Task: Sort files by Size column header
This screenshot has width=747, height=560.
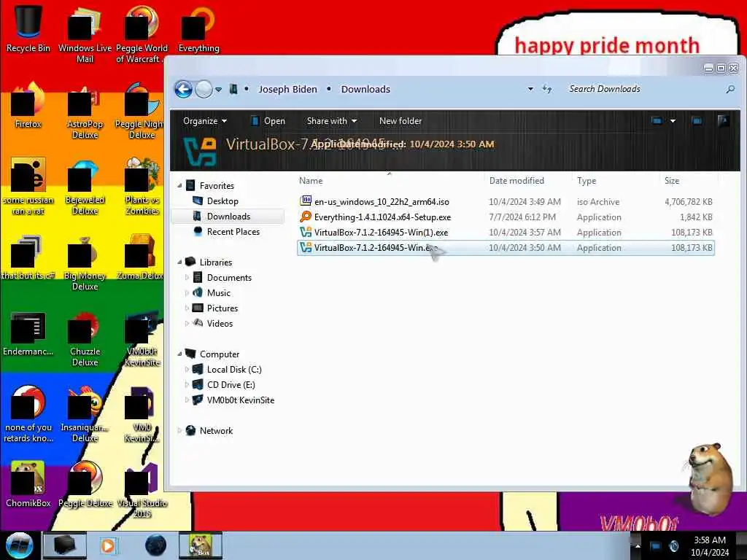Action: (689, 181)
